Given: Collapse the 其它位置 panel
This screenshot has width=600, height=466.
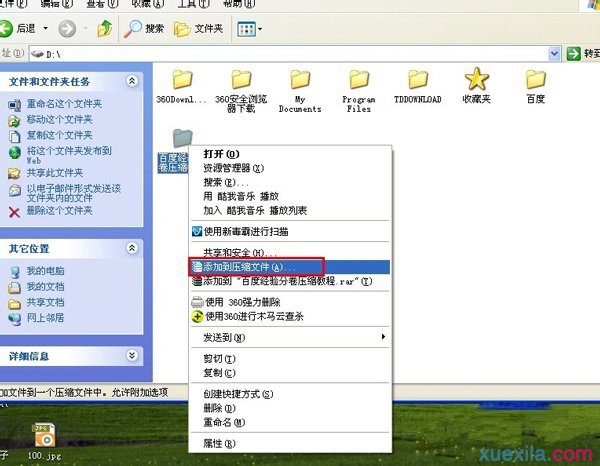Looking at the screenshot, I should pyautogui.click(x=132, y=247).
